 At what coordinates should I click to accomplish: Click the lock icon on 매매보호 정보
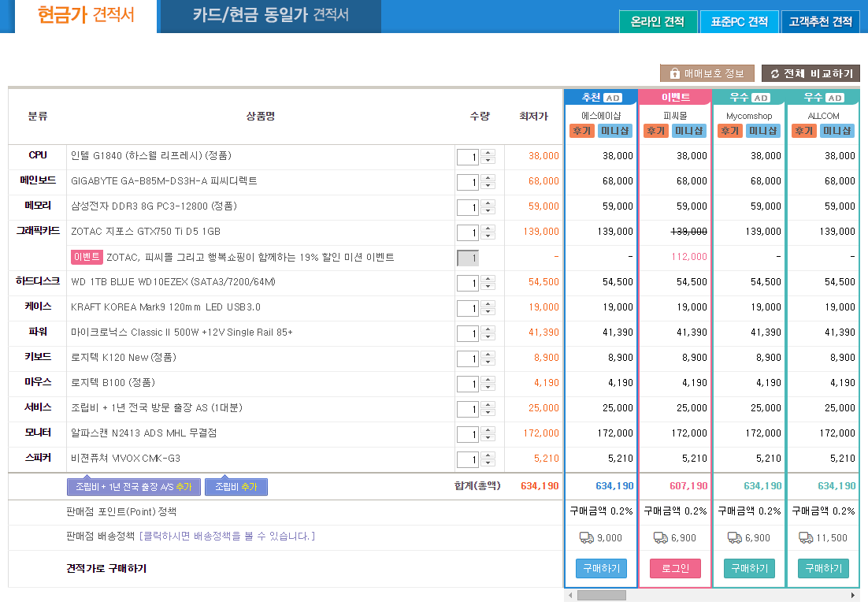(x=674, y=73)
